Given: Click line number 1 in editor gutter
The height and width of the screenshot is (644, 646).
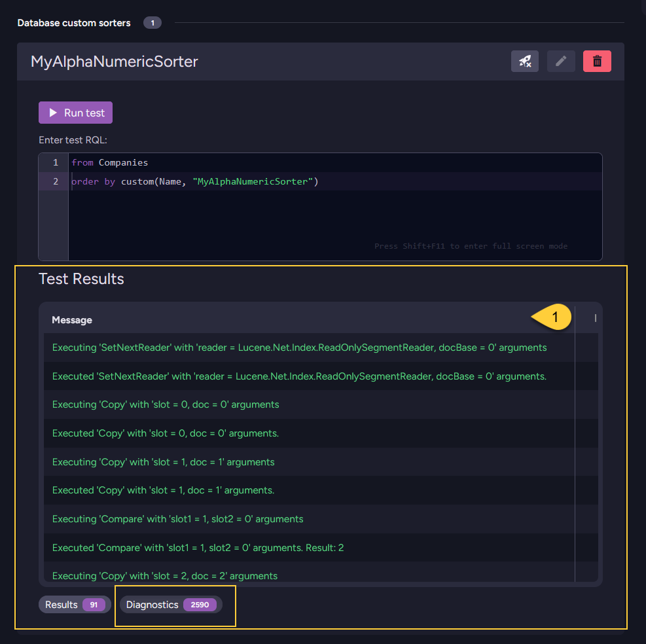Looking at the screenshot, I should pos(56,162).
